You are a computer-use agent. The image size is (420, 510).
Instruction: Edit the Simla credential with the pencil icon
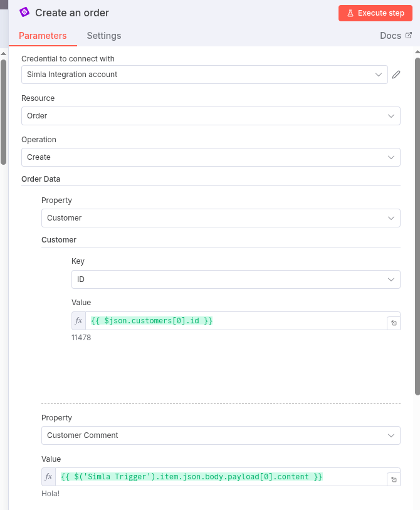pos(396,75)
